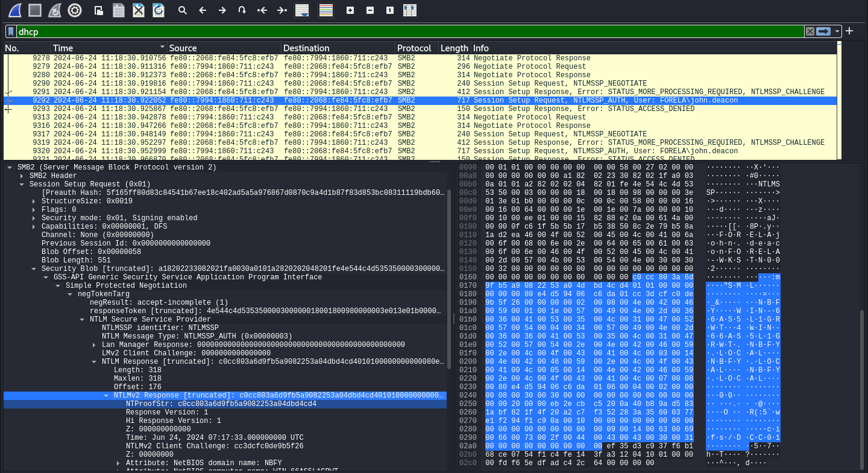This screenshot has width=868, height=473.
Task: Select NTLMv2 Client Challenge field
Action: click(x=225, y=446)
